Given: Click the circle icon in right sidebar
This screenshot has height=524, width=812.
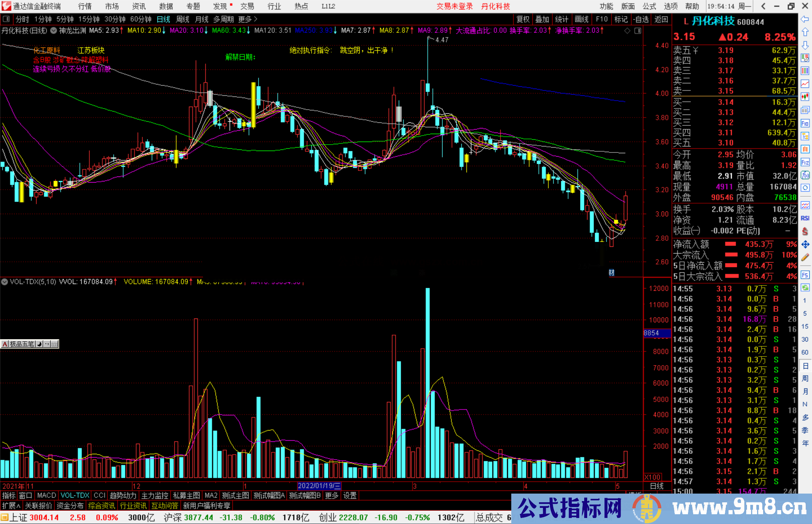Looking at the screenshot, I should [805, 188].
